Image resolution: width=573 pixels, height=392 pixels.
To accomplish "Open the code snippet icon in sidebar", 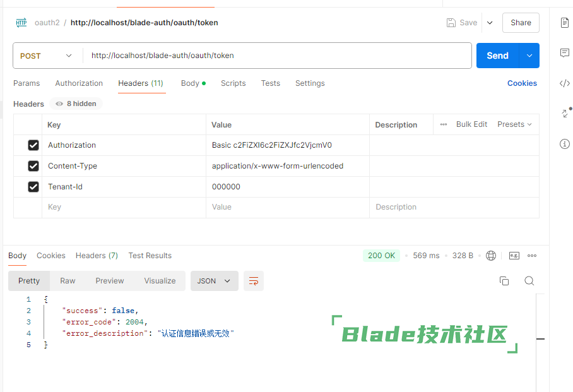I will point(564,83).
